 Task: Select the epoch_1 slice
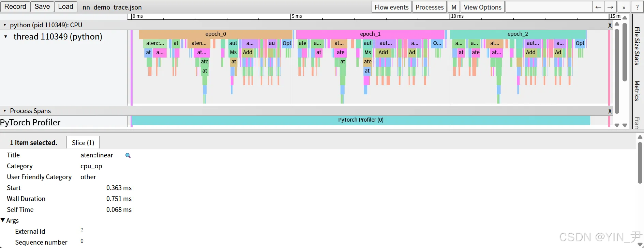(x=370, y=34)
